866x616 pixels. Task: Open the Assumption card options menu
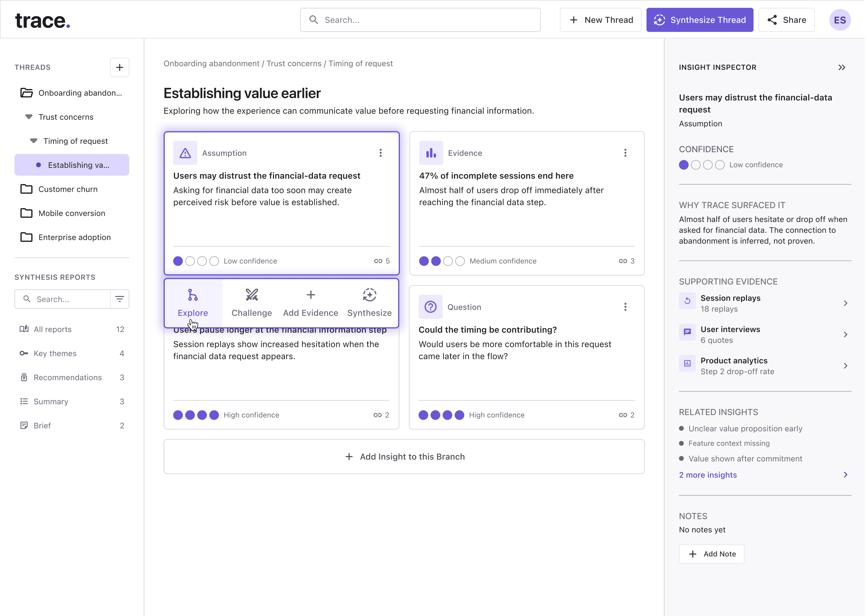380,153
